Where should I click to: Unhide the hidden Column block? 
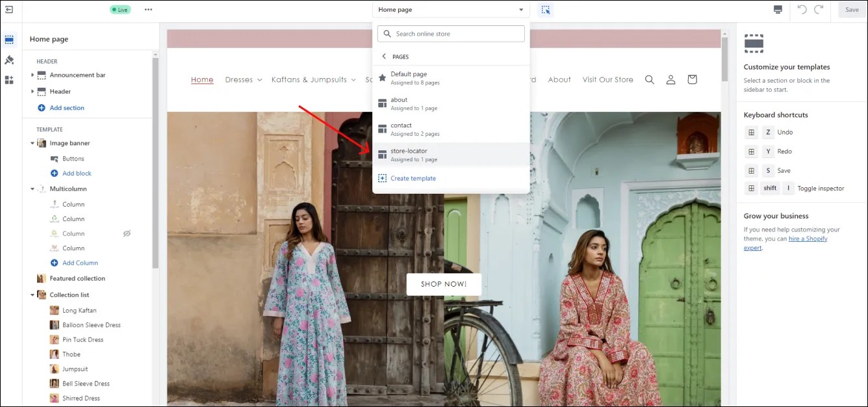[127, 233]
